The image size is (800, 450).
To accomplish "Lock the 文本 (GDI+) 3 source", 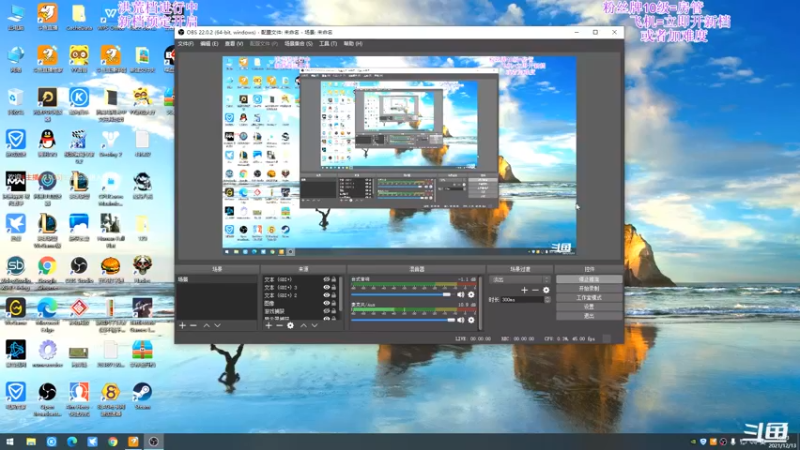I will click(x=334, y=287).
